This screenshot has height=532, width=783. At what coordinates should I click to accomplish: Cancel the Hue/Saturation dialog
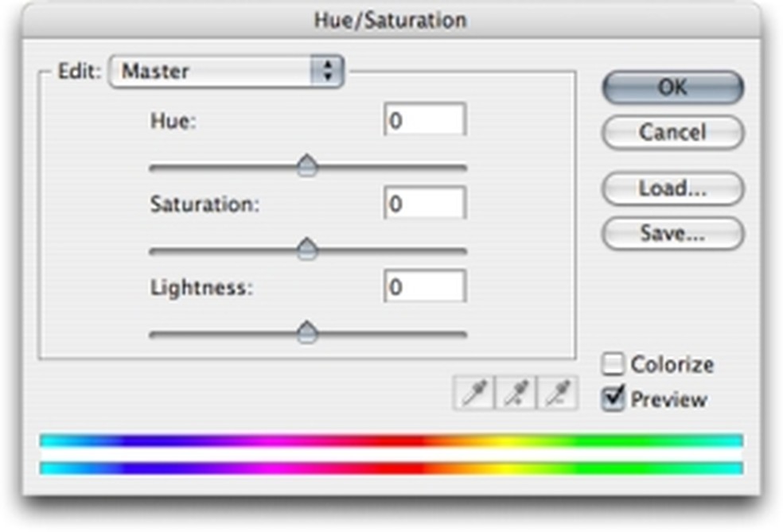(x=672, y=132)
